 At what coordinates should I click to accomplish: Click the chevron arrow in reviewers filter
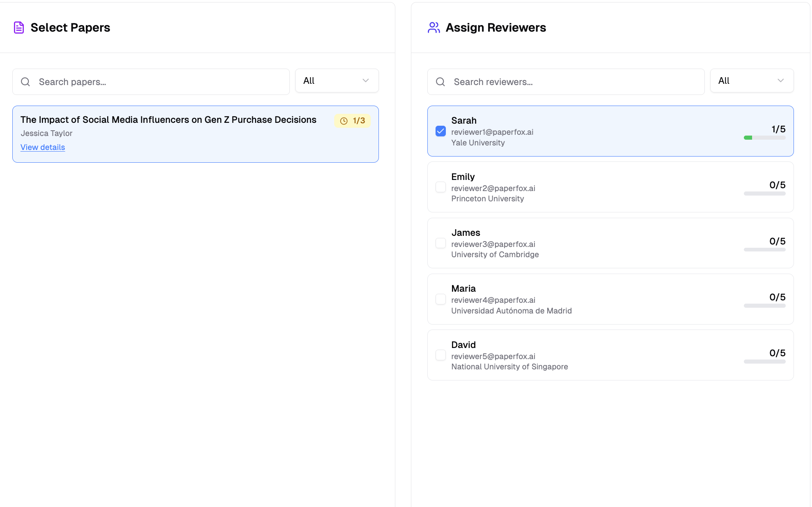point(780,81)
